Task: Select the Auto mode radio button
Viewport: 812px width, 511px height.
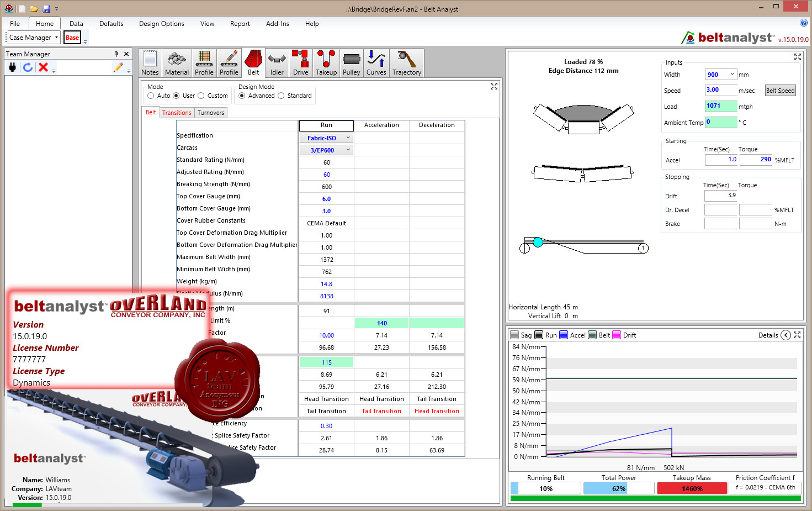Action: (x=151, y=96)
